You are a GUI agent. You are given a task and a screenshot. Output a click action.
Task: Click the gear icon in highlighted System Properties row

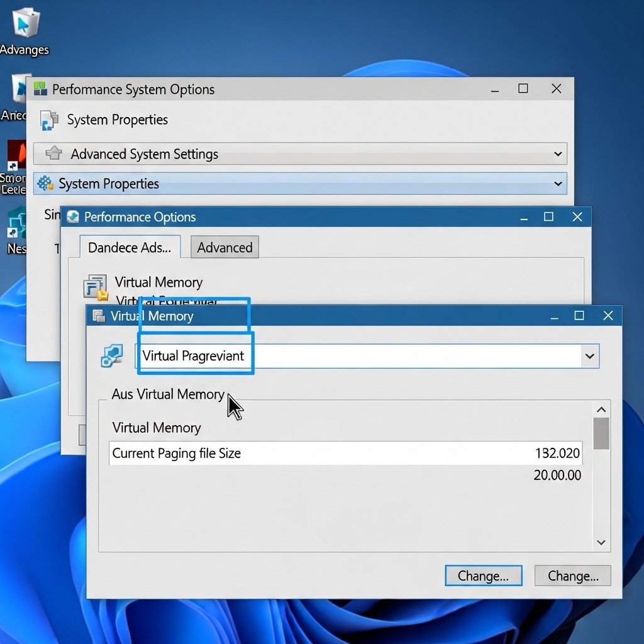coord(45,184)
